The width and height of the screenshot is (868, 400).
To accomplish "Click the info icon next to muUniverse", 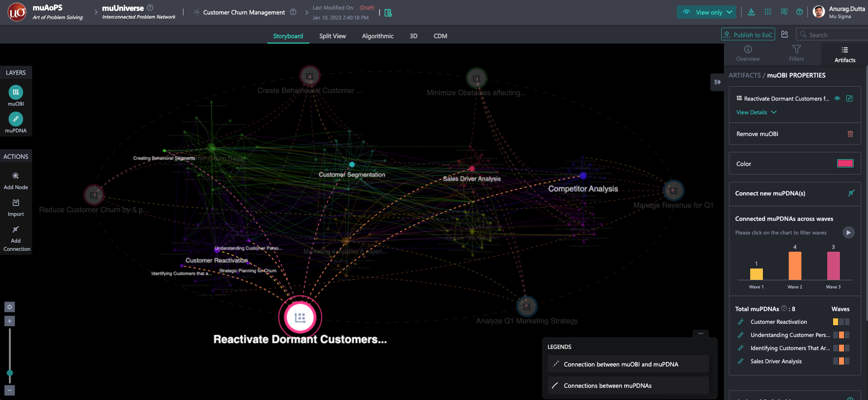I will point(150,8).
